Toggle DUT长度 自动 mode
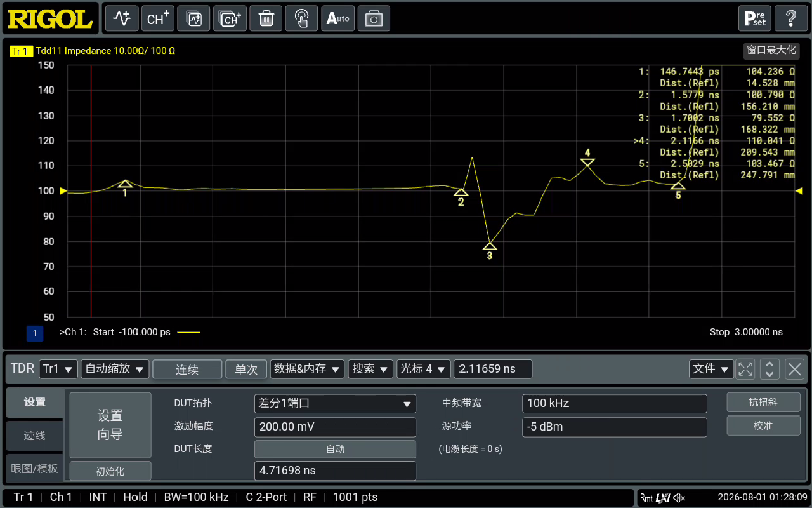Screen dimensions: 812x508 click(x=335, y=449)
